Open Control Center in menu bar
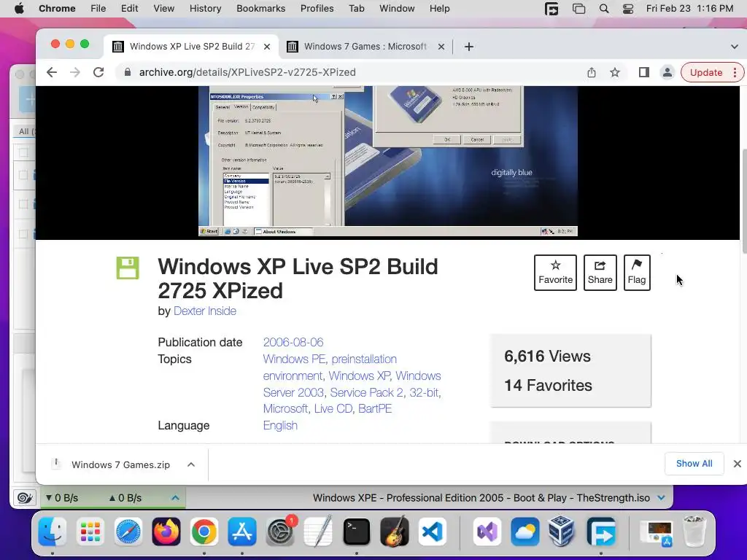747x560 pixels. tap(628, 9)
